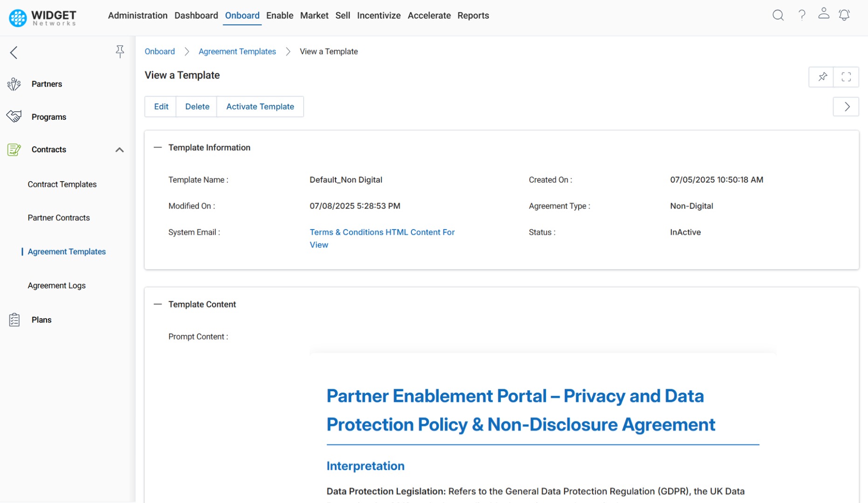Pin the sidebar navigation
Viewport: 868px width, 503px height.
[120, 51]
